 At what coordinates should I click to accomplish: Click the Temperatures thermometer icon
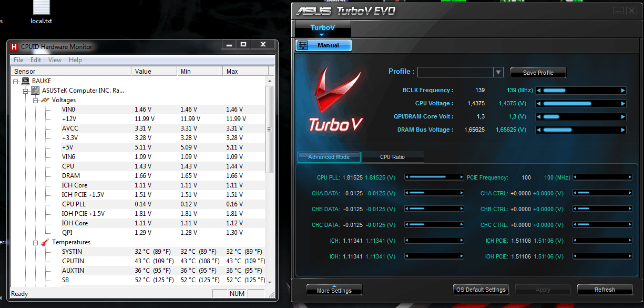click(x=45, y=242)
